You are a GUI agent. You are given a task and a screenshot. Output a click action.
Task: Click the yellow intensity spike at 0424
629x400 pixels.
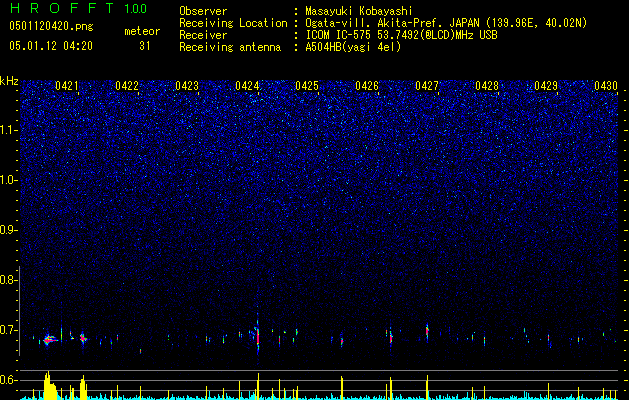coord(258,386)
